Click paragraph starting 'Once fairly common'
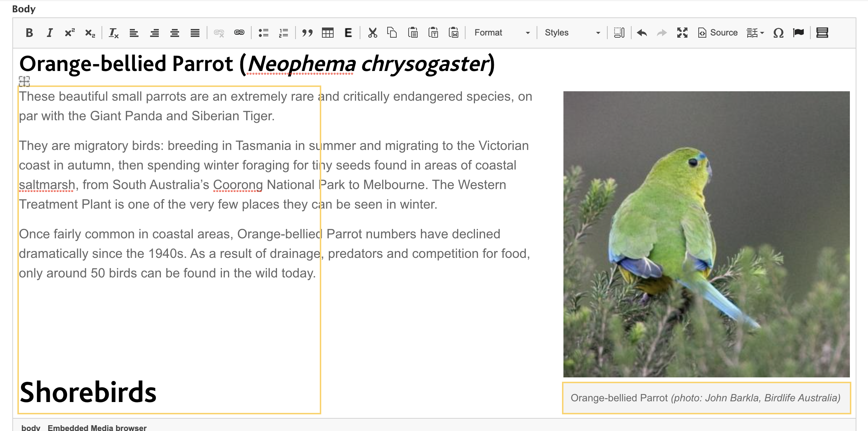 [x=274, y=254]
